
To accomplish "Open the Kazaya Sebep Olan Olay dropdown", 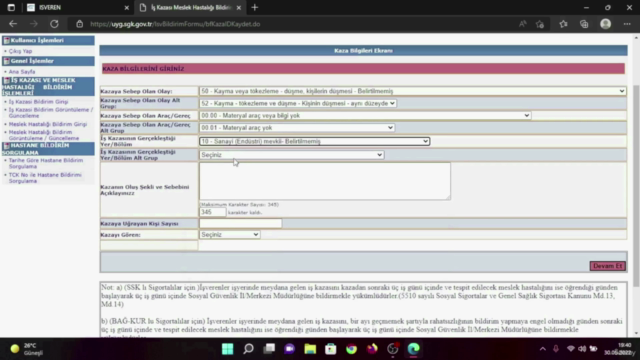I will 412,91.
